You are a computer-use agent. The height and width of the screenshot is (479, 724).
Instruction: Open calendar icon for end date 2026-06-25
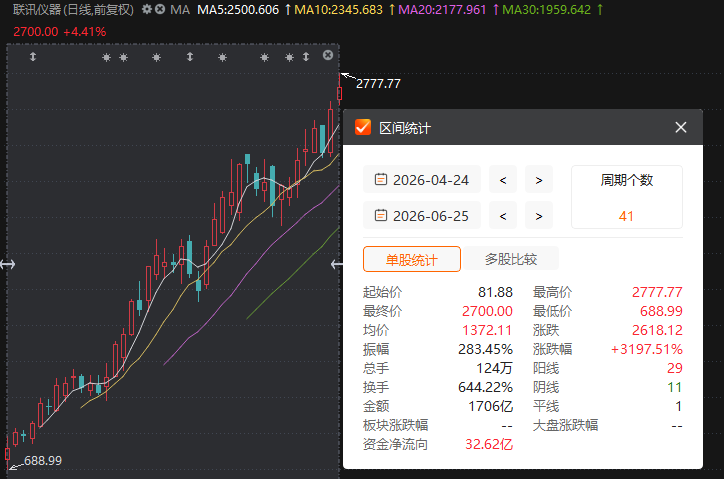(x=380, y=215)
